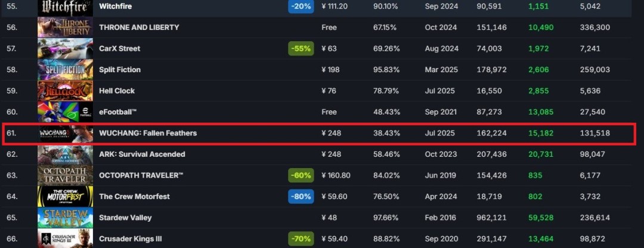Image resolution: width=644 pixels, height=248 pixels.
Task: Open the ARK: Survival Ascended title link
Action: tap(142, 154)
